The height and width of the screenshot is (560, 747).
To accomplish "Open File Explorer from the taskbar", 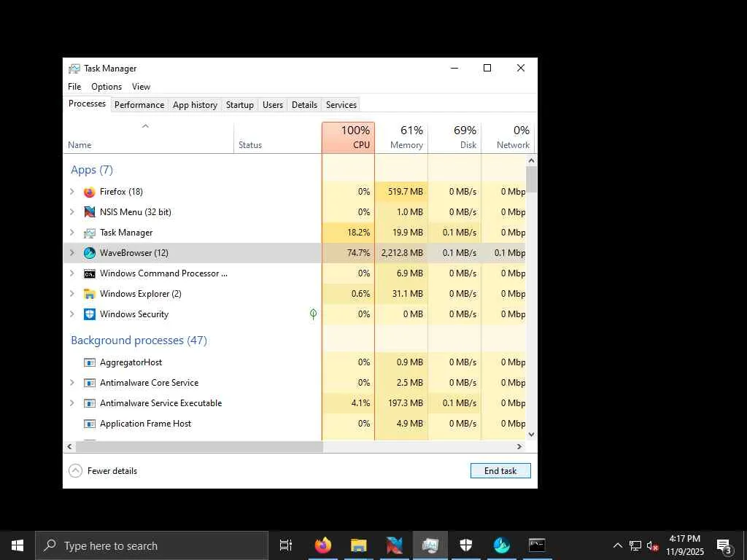I will point(359,545).
